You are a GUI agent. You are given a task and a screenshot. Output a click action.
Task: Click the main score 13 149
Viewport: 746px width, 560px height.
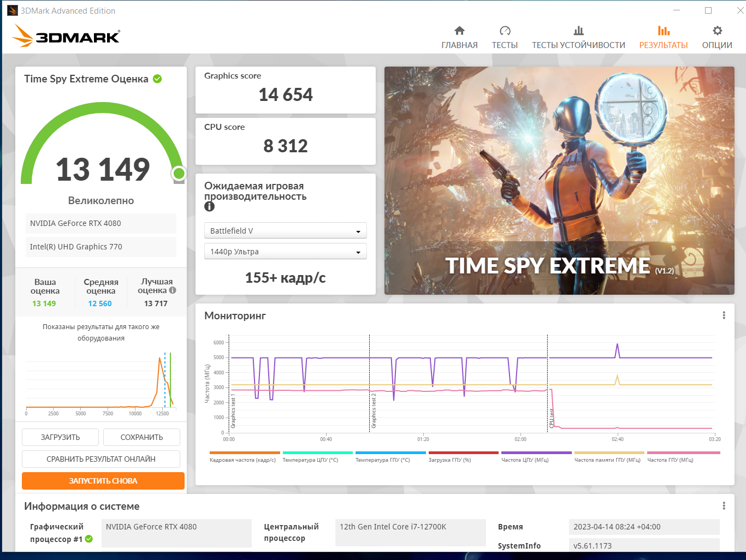(103, 169)
